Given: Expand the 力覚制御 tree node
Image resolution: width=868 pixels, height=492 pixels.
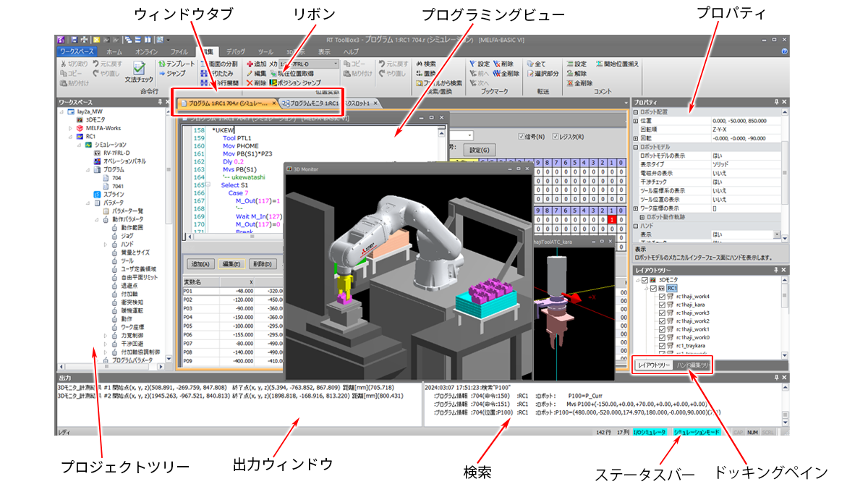Looking at the screenshot, I should (106, 336).
